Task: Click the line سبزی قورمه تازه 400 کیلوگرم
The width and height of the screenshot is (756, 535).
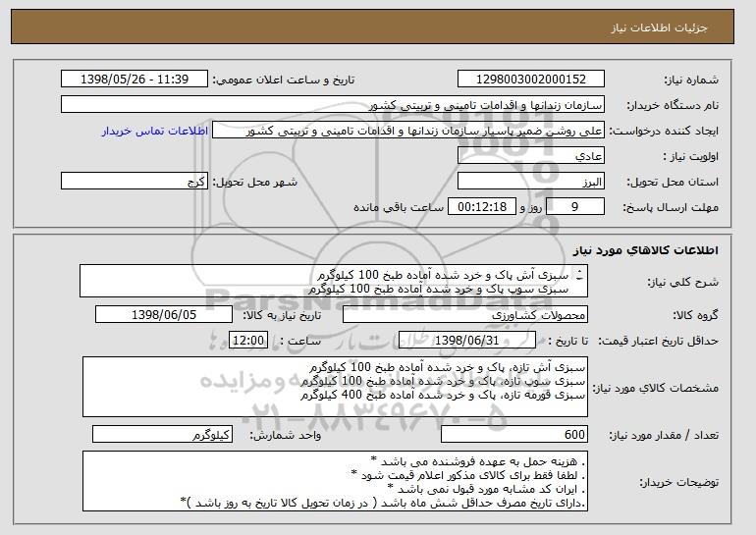Action: [443, 395]
